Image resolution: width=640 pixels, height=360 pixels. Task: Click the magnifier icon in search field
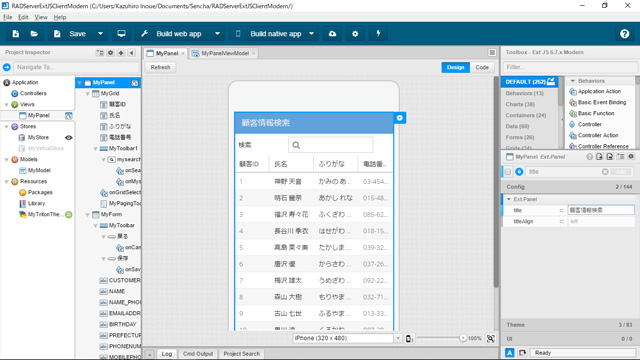point(296,145)
